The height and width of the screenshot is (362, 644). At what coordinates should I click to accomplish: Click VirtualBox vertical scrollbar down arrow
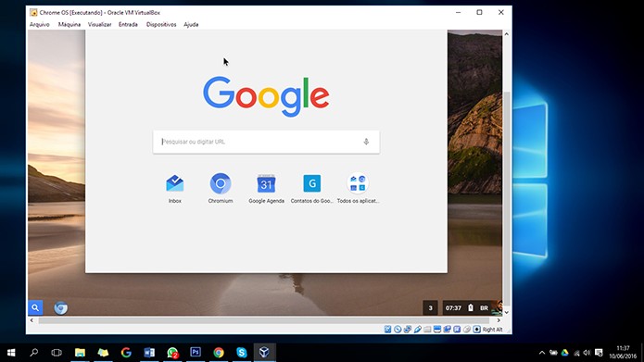[507, 312]
